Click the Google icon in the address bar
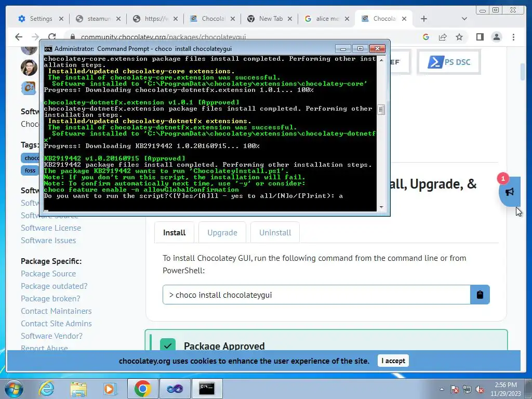The width and height of the screenshot is (532, 399). click(x=426, y=37)
